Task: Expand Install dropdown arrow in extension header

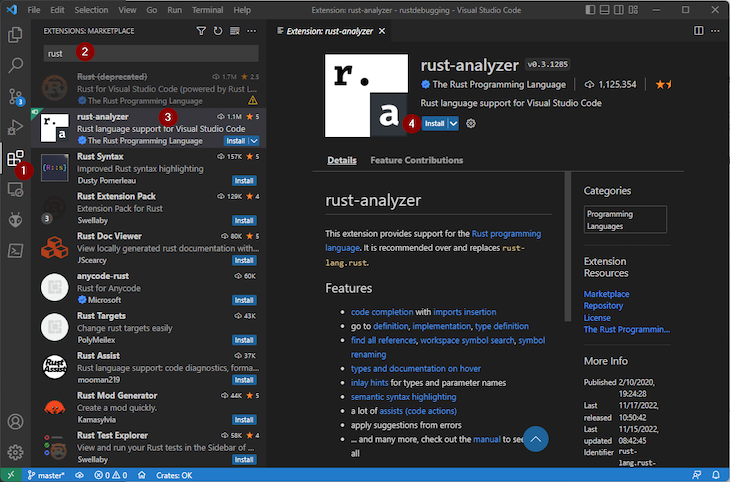Action: [x=454, y=123]
